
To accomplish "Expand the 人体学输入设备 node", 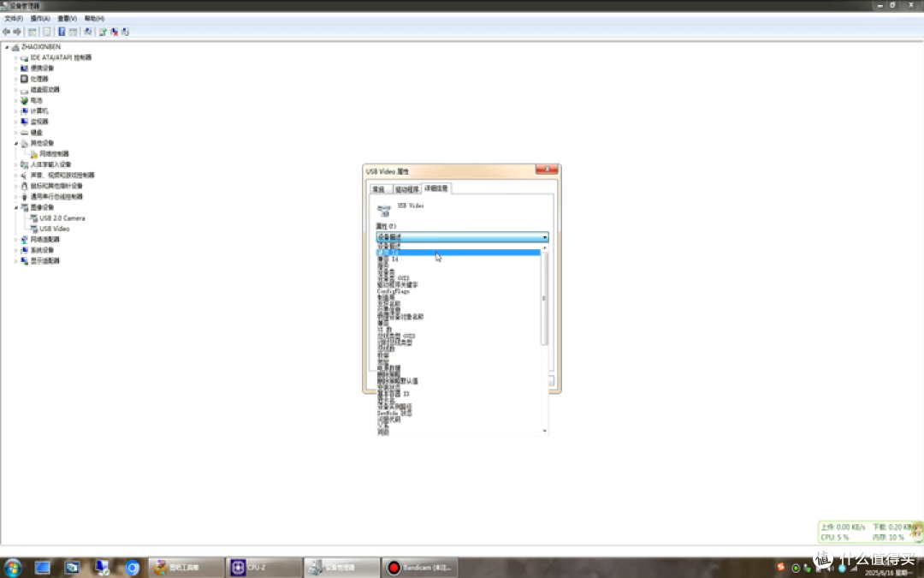I will [x=16, y=164].
